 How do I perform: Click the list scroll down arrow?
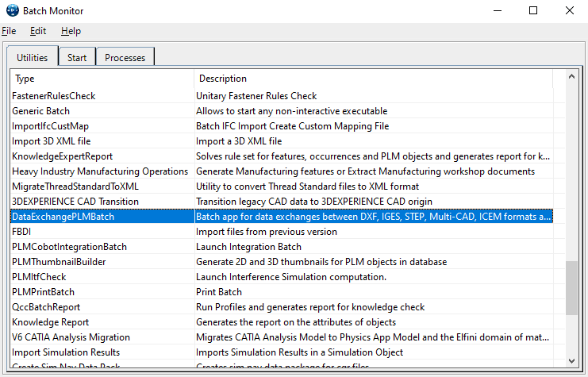tap(571, 361)
